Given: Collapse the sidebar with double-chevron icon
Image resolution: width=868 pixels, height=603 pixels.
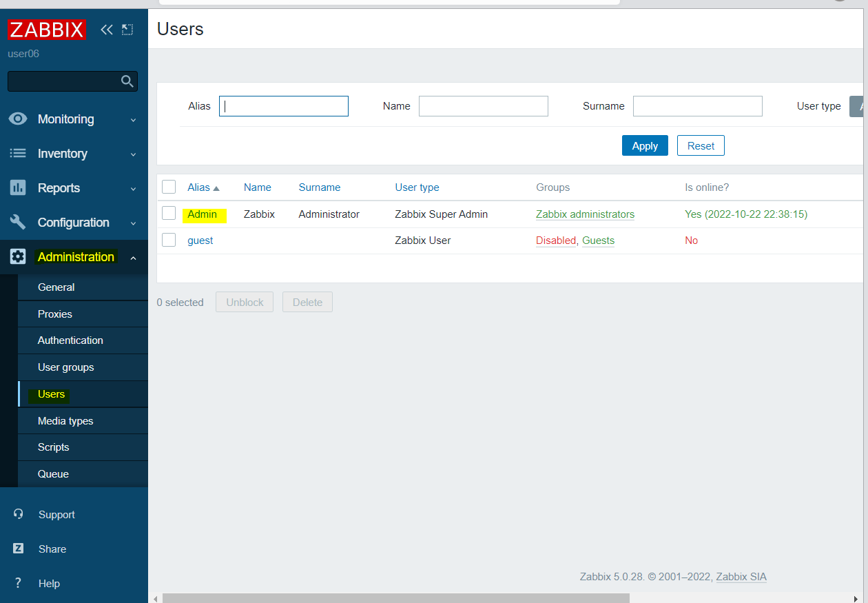Looking at the screenshot, I should coord(107,30).
